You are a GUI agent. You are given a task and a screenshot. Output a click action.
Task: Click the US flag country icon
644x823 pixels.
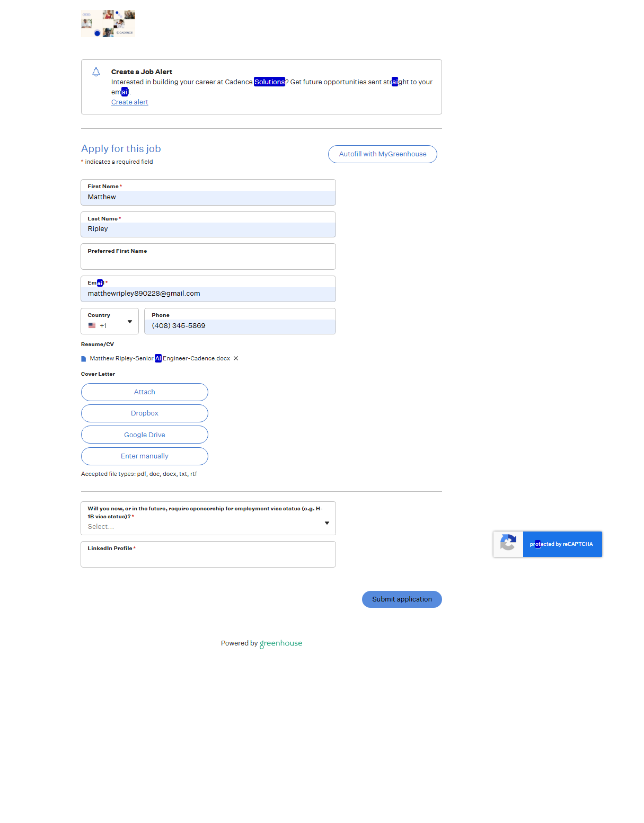click(92, 326)
